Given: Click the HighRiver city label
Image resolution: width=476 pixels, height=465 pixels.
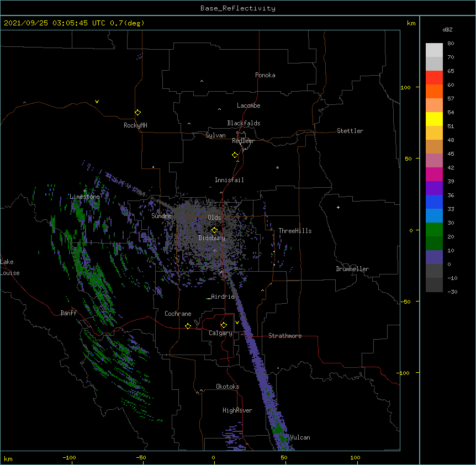Looking at the screenshot, I should [x=237, y=410].
